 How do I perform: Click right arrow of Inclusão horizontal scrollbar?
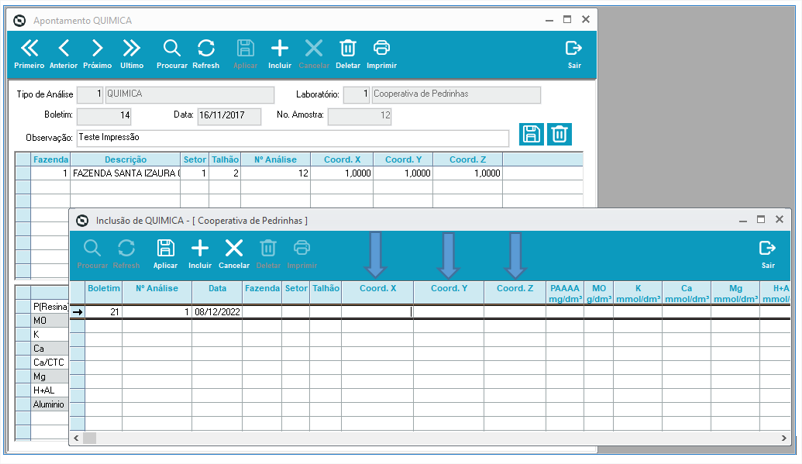coord(784,438)
